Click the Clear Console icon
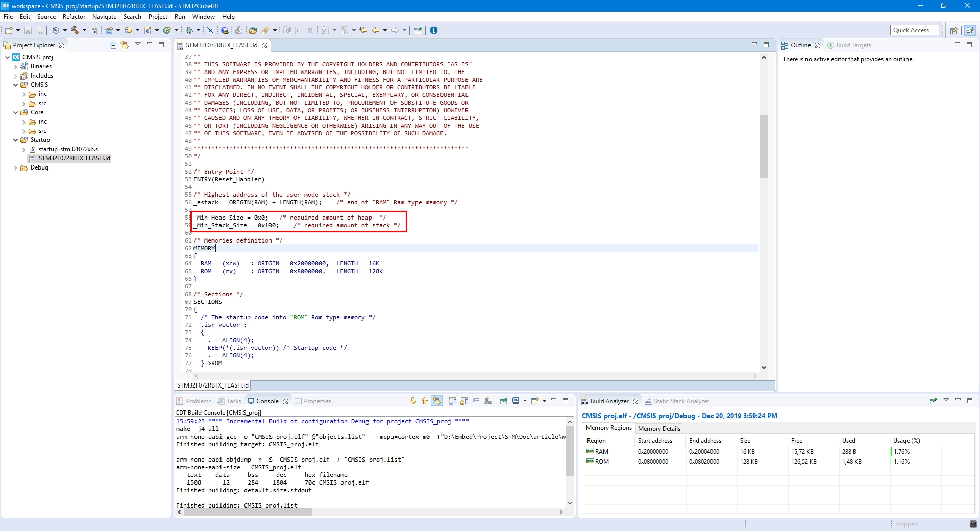 click(x=487, y=401)
